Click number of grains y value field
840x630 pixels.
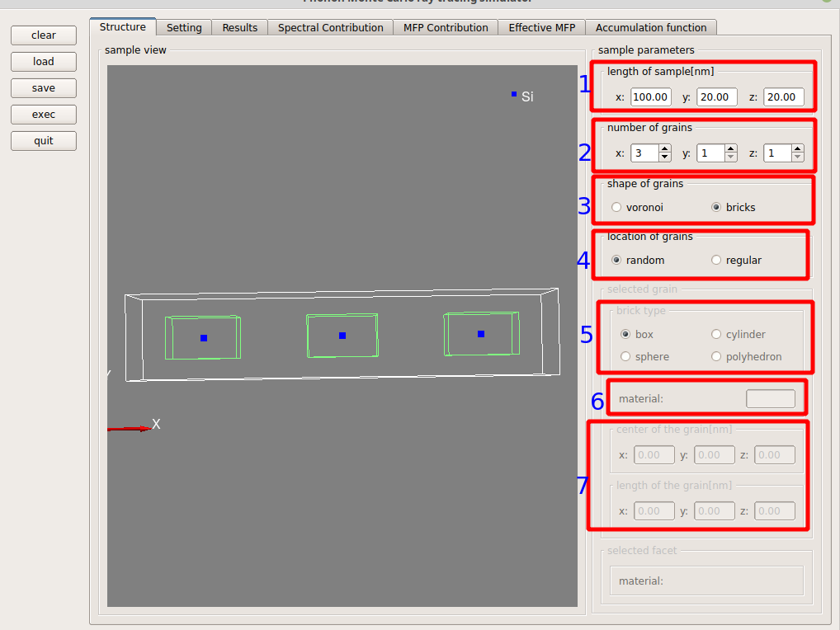[711, 153]
